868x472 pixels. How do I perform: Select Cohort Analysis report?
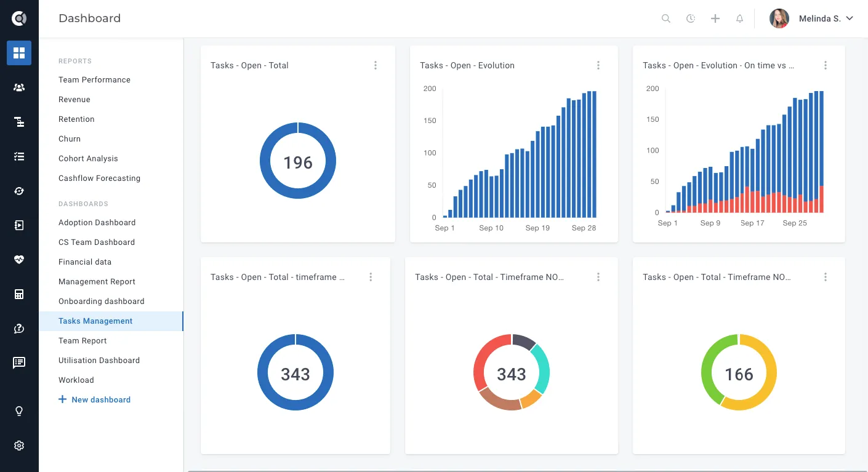[88, 159]
